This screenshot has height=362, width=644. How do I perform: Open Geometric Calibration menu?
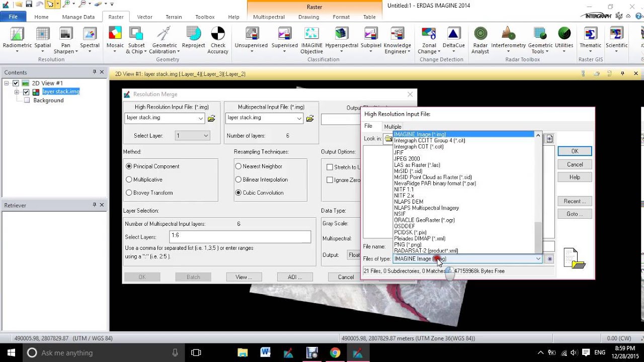click(x=165, y=40)
